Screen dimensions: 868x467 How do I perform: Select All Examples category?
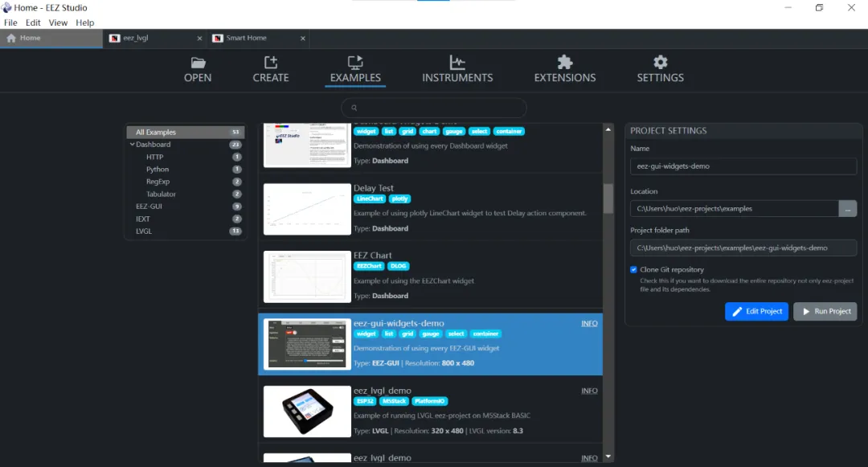tap(186, 133)
